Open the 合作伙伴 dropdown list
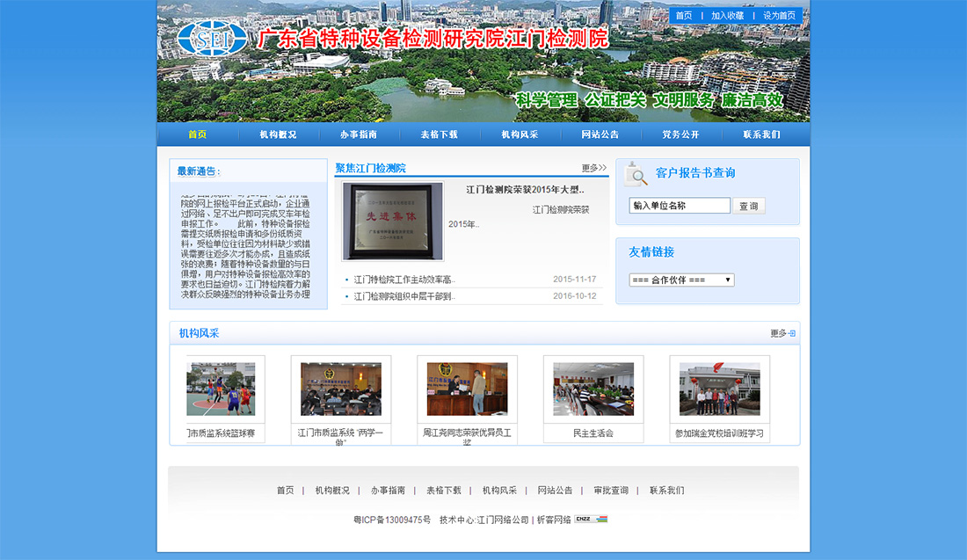The image size is (967, 560). click(x=681, y=280)
